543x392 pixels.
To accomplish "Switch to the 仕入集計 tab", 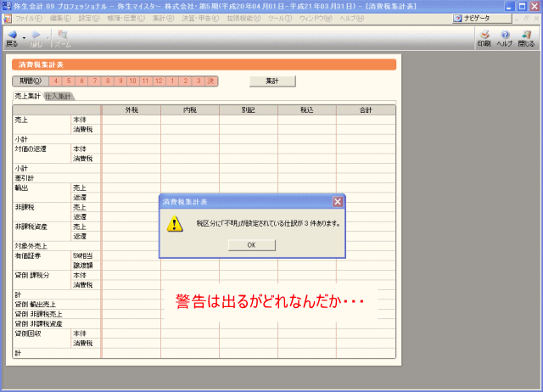I will coord(58,97).
